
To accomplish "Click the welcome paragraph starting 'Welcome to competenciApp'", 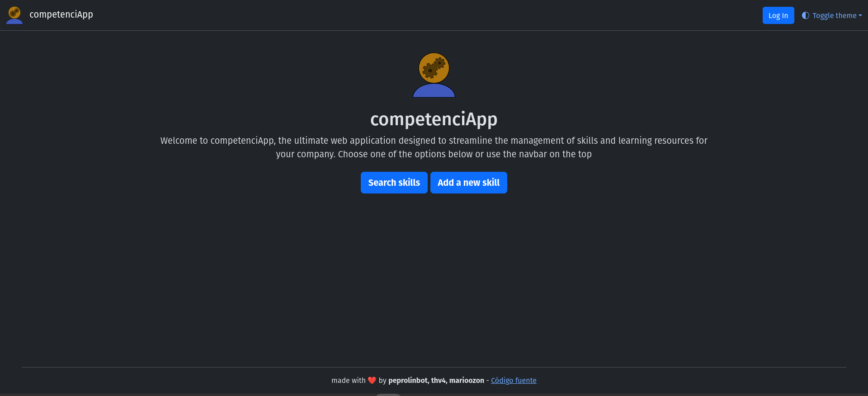I will (434, 147).
